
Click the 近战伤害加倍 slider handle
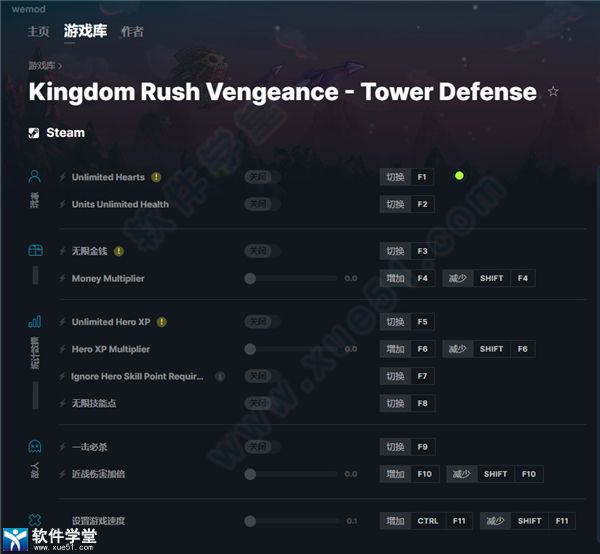click(x=250, y=474)
